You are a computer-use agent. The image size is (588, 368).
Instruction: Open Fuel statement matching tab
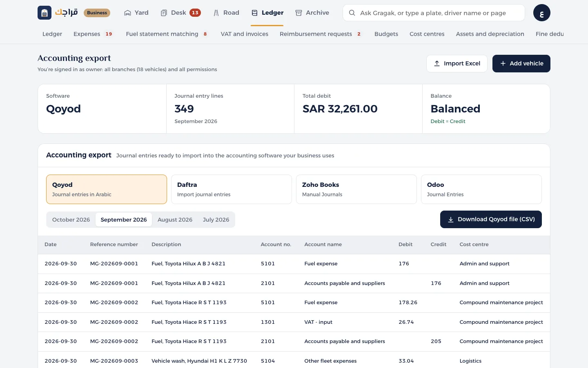(167, 34)
